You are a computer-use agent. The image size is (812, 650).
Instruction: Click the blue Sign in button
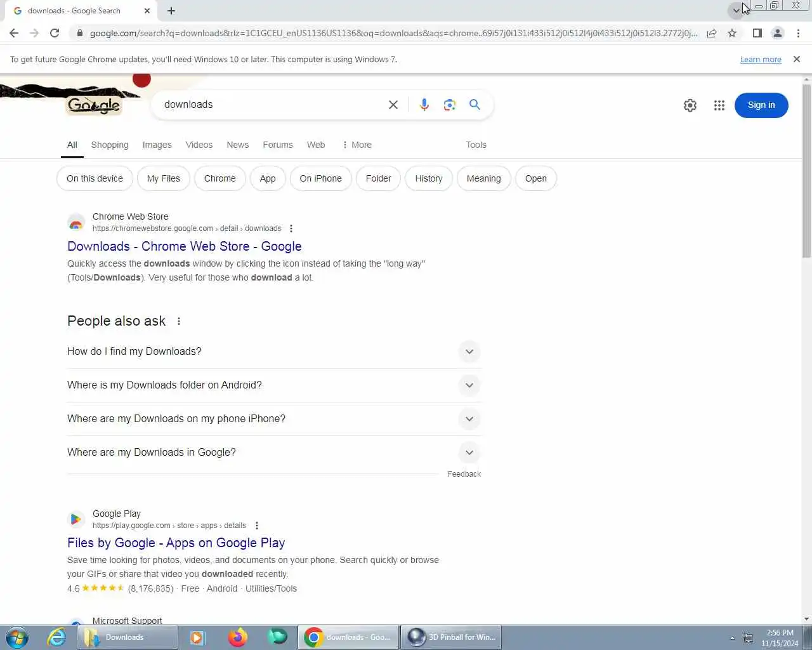[761, 105]
